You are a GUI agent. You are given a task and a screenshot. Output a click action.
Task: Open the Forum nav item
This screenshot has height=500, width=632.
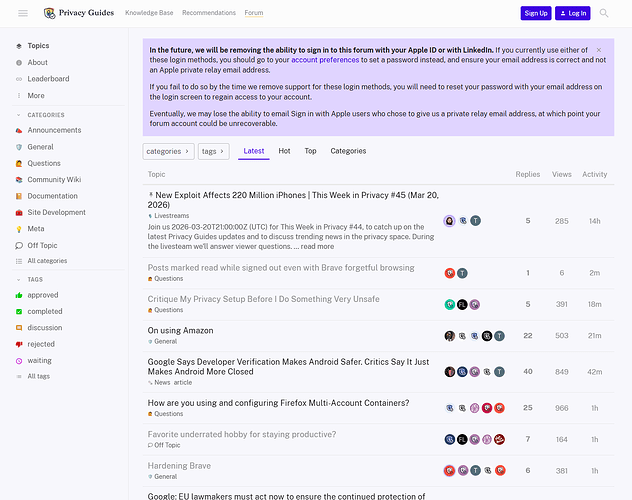click(254, 13)
